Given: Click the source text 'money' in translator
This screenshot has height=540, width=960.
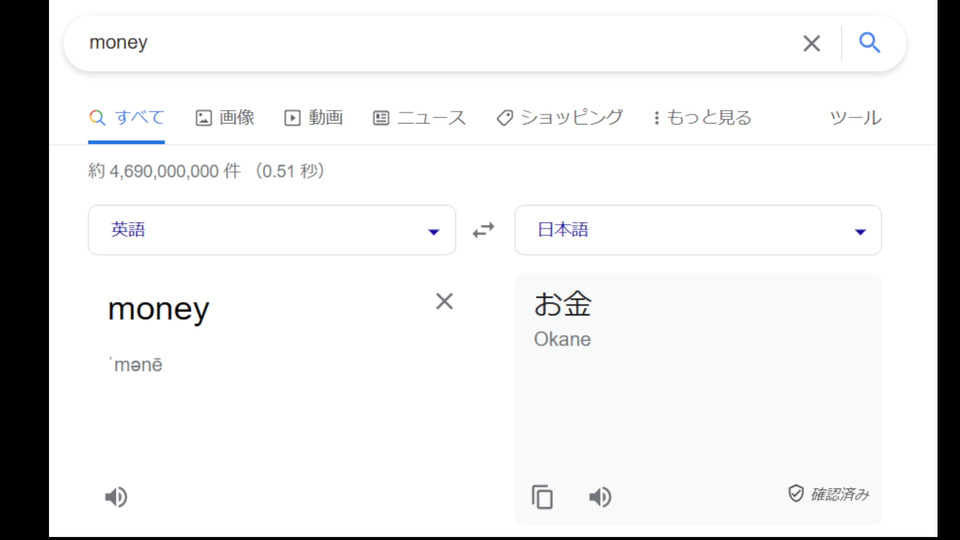Looking at the screenshot, I should 159,309.
